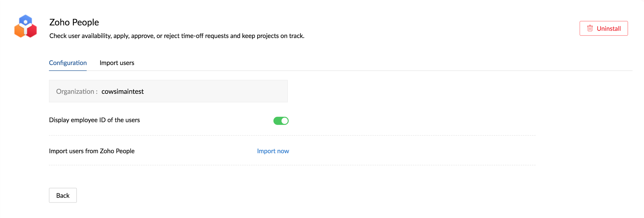Start import with Import now link
This screenshot has height=218, width=644.
pos(273,151)
